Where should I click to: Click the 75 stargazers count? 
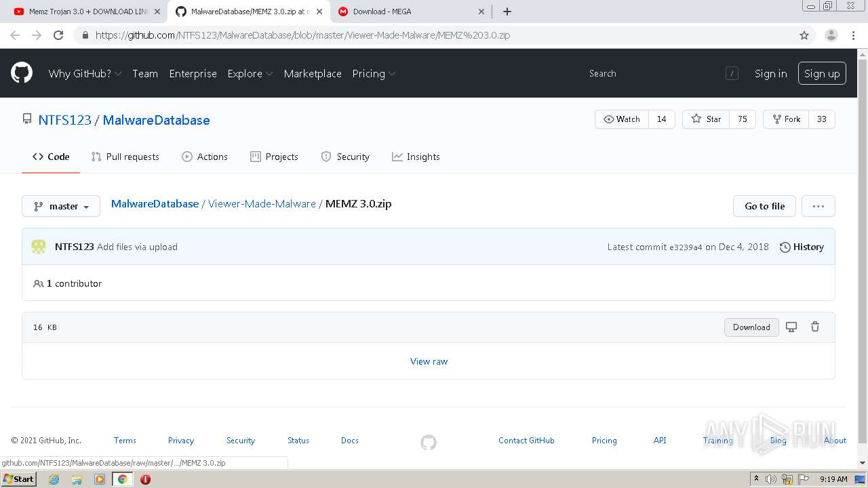pyautogui.click(x=743, y=119)
